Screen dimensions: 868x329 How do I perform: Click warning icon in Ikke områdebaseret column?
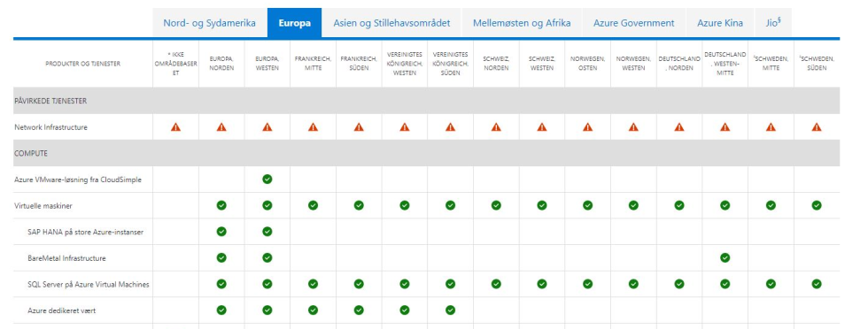pyautogui.click(x=176, y=127)
